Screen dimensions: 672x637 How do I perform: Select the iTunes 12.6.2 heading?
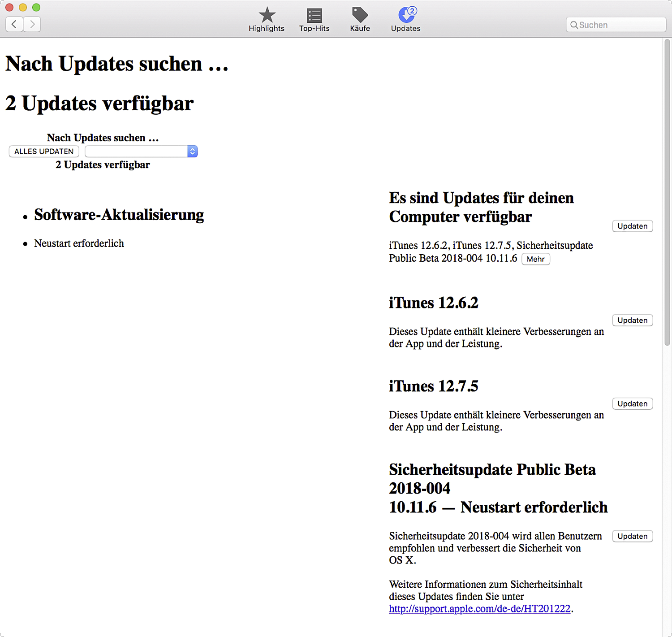434,303
